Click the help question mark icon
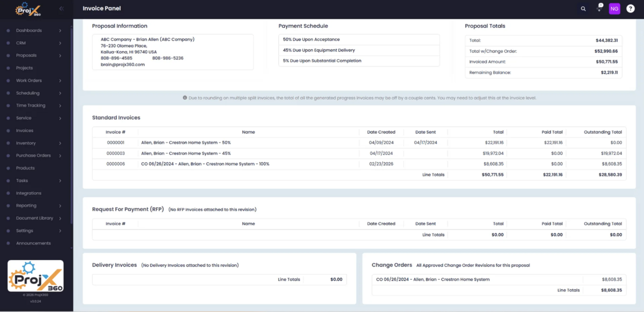Viewport: 644px width, 312px height. tap(630, 9)
